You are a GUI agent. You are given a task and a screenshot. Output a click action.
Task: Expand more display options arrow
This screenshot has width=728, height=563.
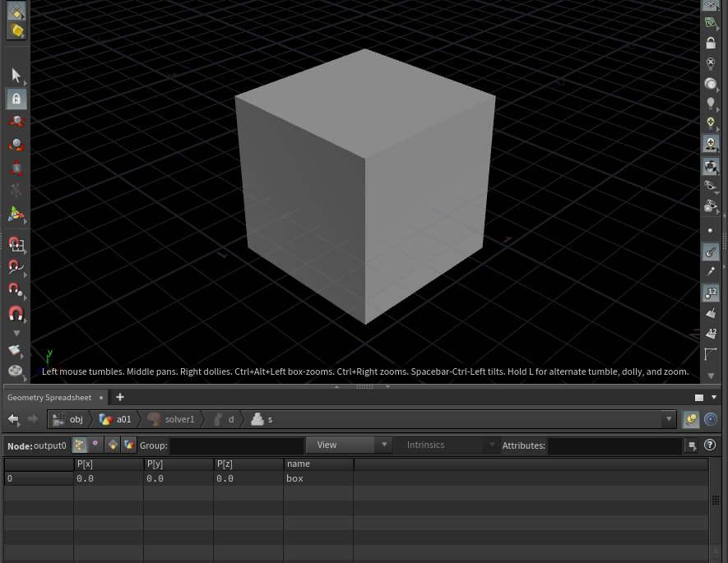(x=711, y=376)
